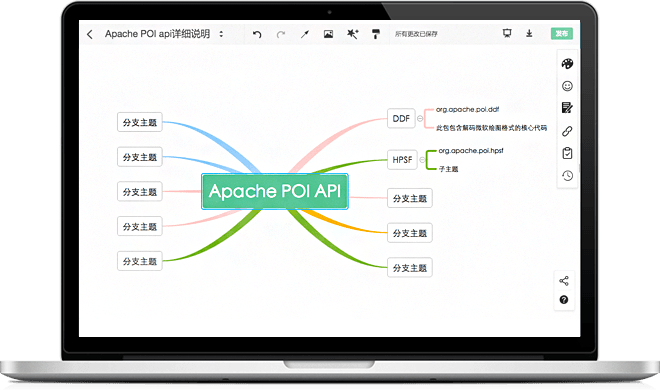Click the green publish button

[x=562, y=34]
